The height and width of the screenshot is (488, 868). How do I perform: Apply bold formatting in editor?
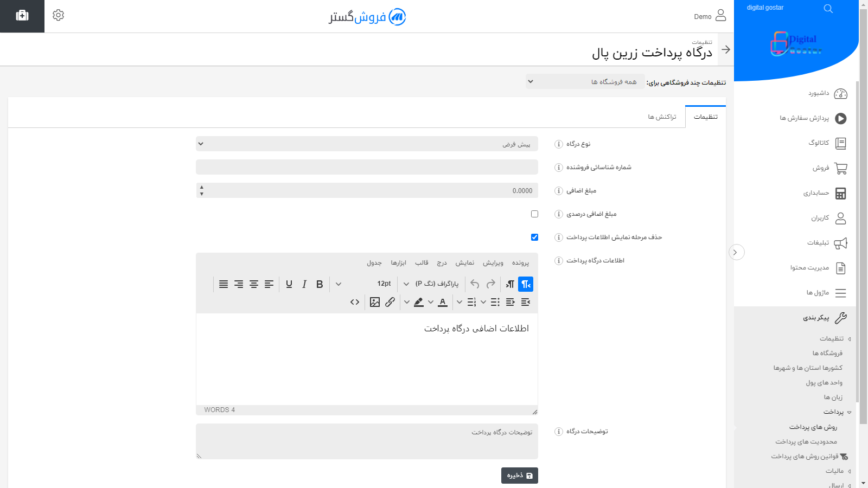coord(320,284)
